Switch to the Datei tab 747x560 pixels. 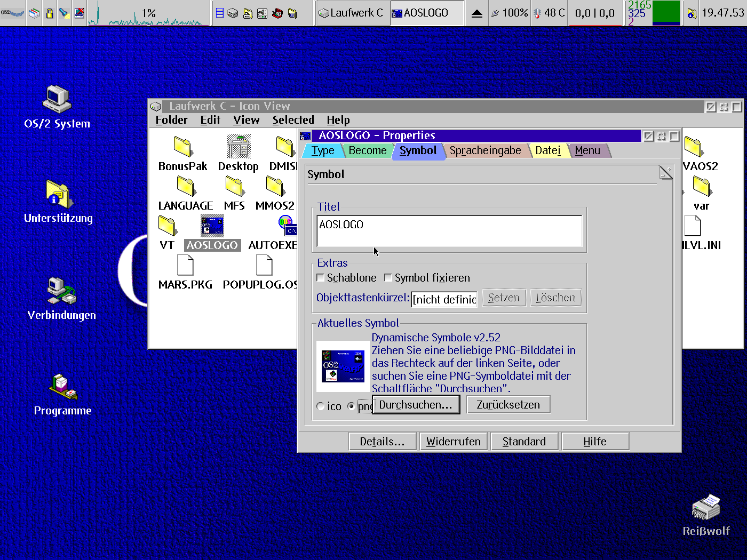(548, 150)
